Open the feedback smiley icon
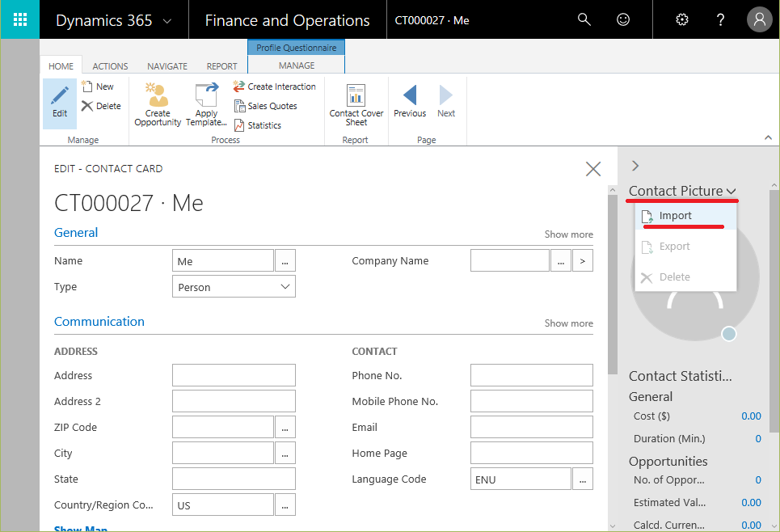This screenshot has width=780, height=532. 623,19
